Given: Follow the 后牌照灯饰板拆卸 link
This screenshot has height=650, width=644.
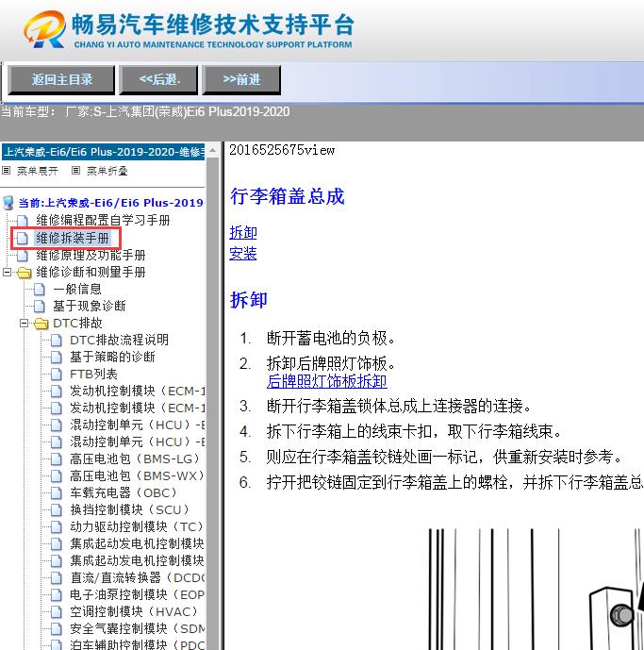Looking at the screenshot, I should 327,381.
